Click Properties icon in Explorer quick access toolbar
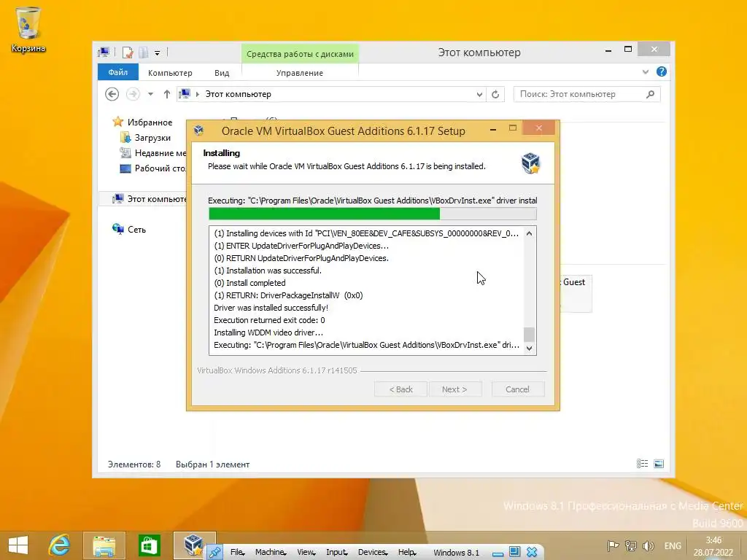The image size is (747, 560). pyautogui.click(x=127, y=52)
